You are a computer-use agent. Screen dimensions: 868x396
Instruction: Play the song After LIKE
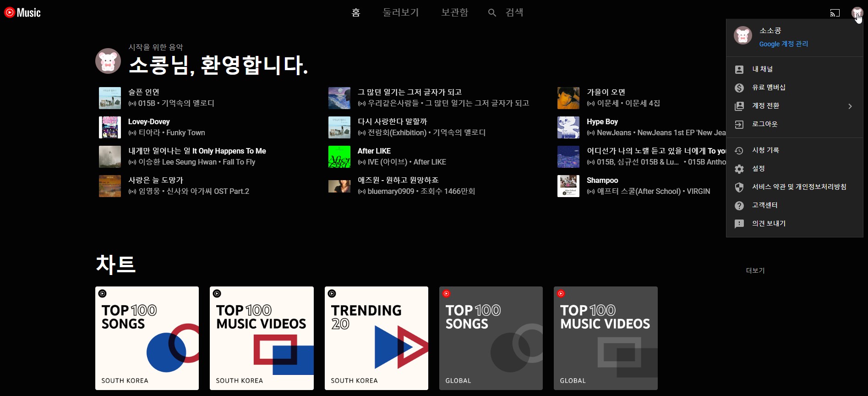(x=374, y=151)
